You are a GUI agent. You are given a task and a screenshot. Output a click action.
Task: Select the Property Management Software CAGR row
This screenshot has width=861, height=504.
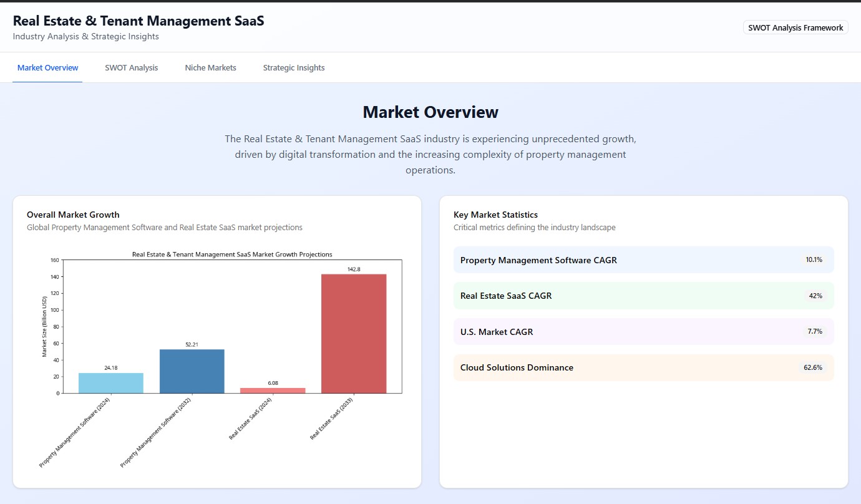tap(643, 260)
